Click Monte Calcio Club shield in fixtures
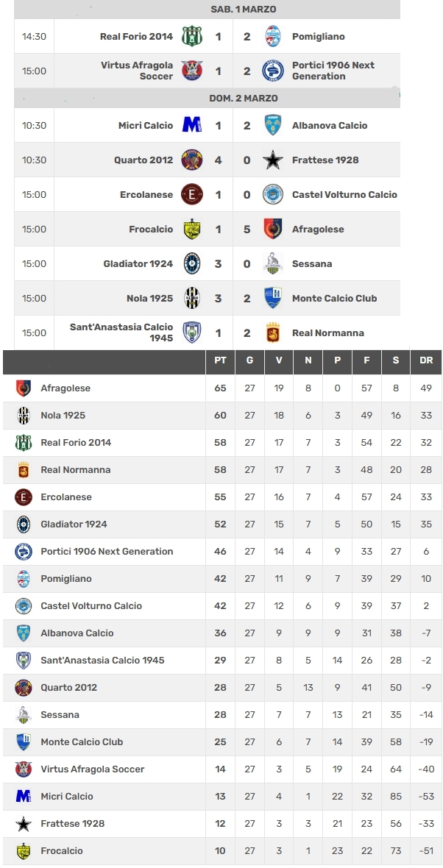This screenshot has width=443, height=868. point(273,299)
